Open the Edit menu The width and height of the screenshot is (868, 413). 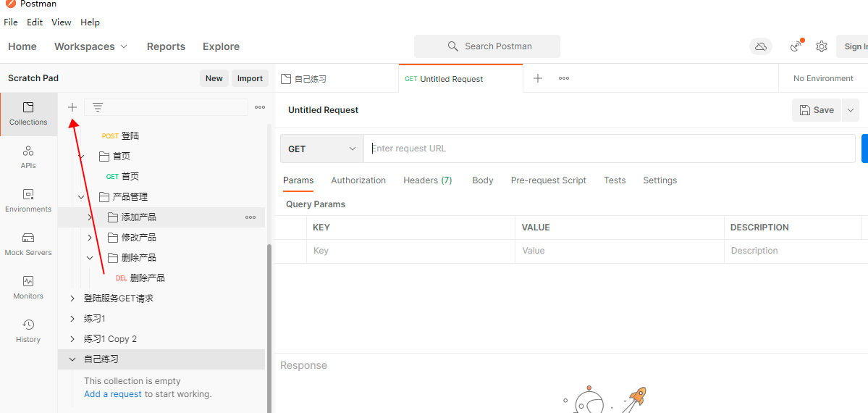click(x=35, y=22)
